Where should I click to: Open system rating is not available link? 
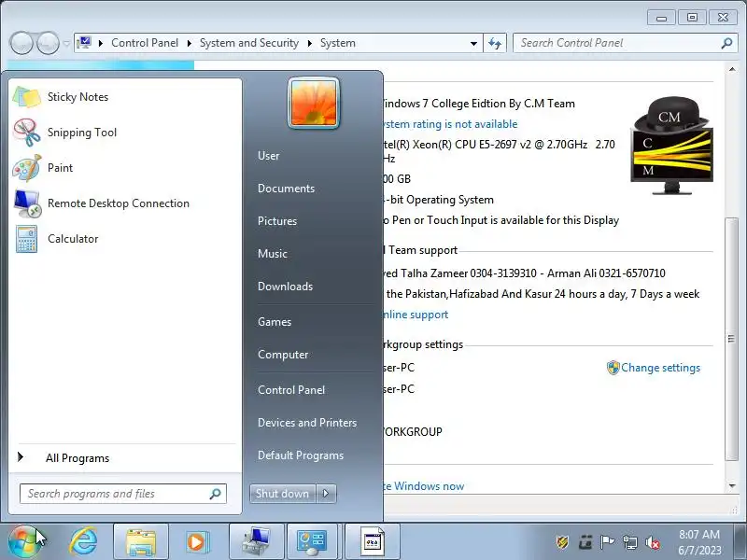pyautogui.click(x=450, y=124)
